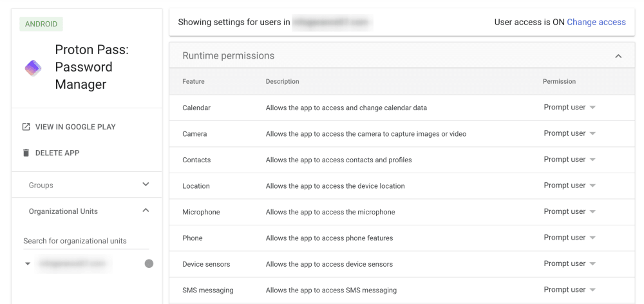
Task: Open the Contacts permission dropdown
Action: click(570, 159)
